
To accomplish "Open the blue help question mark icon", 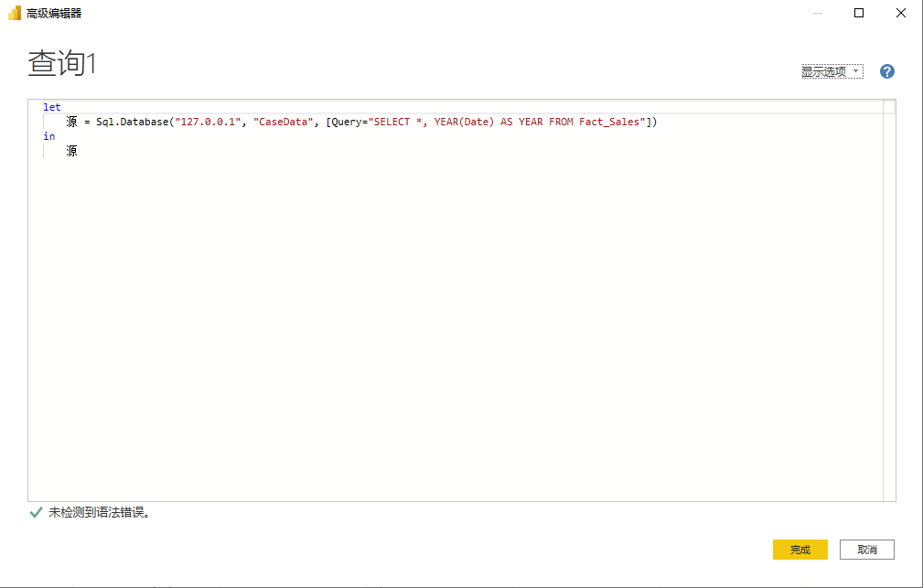I will pos(886,70).
